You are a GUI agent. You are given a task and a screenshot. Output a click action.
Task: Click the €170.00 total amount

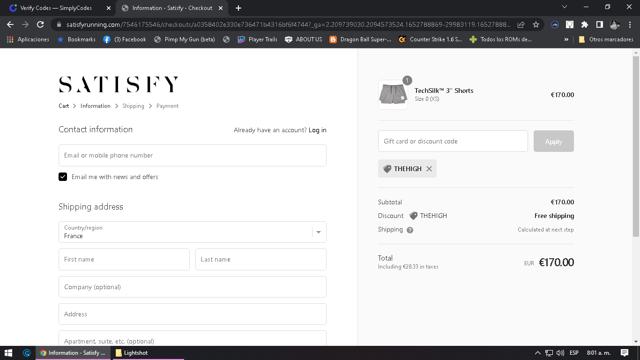(x=556, y=262)
